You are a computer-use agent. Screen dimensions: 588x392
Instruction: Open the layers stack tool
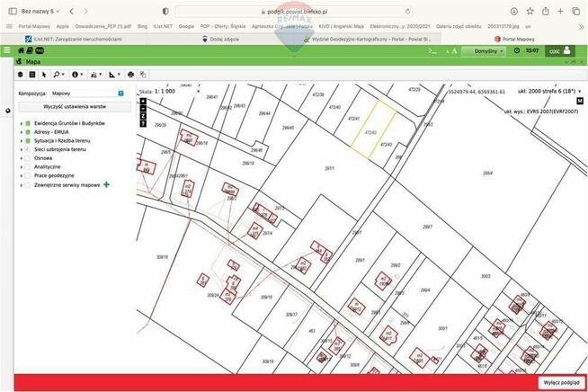click(x=21, y=74)
